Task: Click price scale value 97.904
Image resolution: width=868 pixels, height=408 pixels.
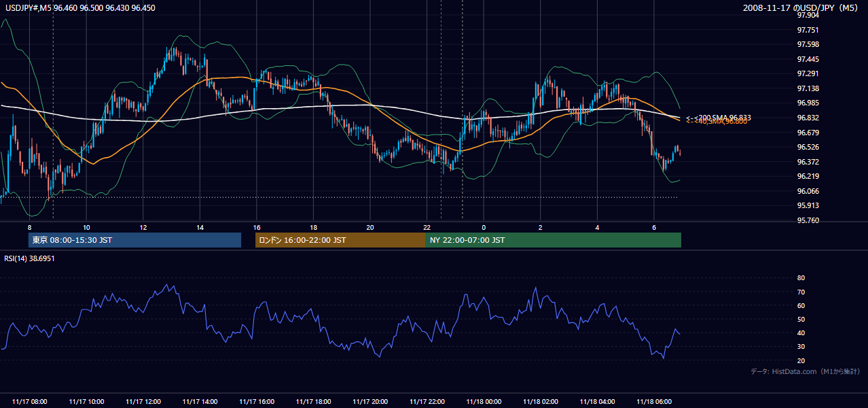Action: tap(808, 15)
